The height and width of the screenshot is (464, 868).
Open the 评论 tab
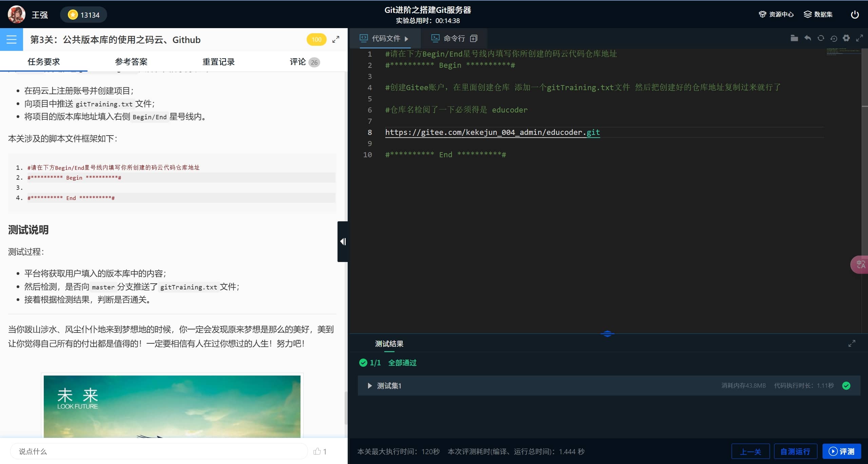pos(305,62)
